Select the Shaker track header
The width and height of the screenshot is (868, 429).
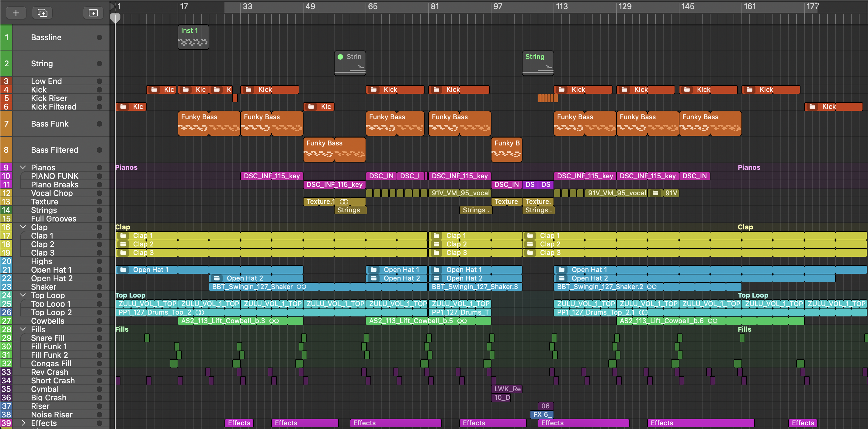click(44, 287)
